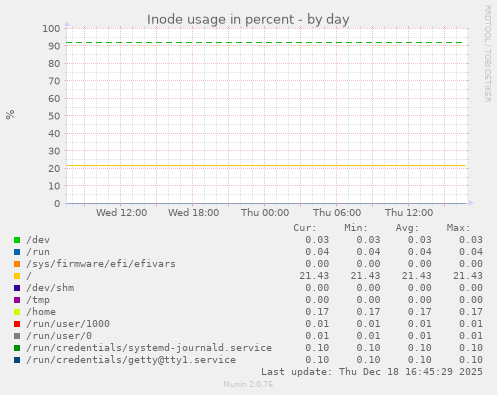Click the Cur value 0.10 in the getty@tty1.service row

click(317, 360)
